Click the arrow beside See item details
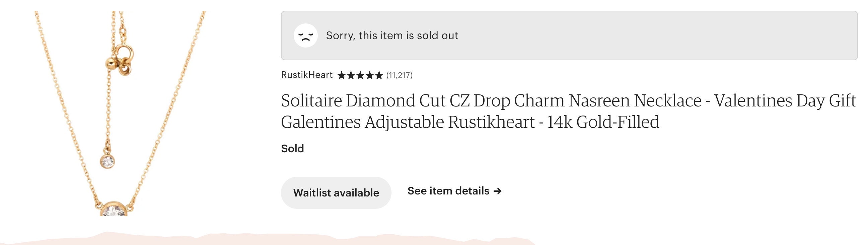868x245 pixels. click(x=498, y=191)
